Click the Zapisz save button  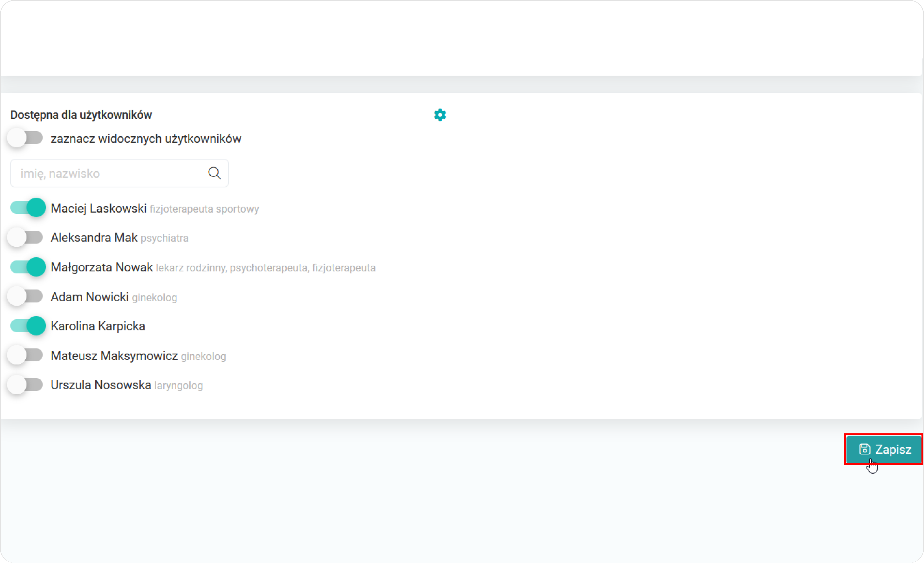[884, 449]
